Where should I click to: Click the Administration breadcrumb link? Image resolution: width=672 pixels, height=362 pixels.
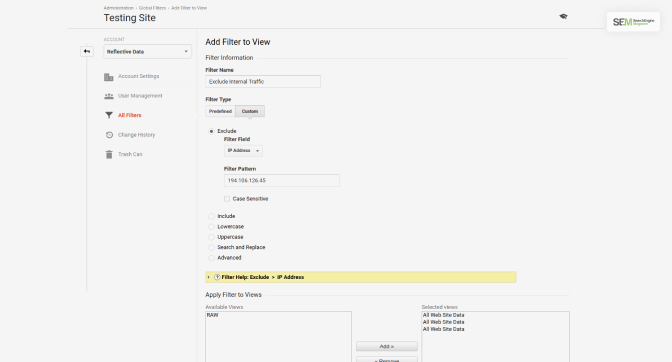tap(119, 8)
